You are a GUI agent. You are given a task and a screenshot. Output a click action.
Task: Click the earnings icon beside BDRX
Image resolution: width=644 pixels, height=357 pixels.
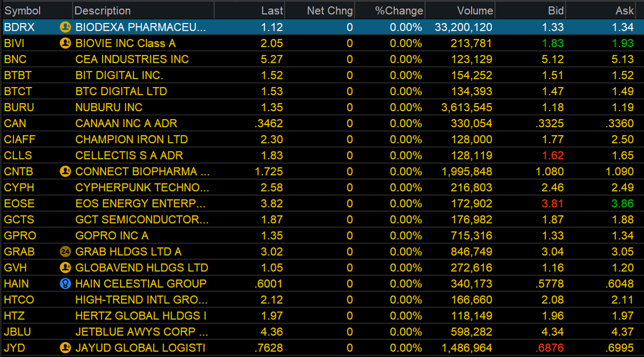tap(65, 27)
